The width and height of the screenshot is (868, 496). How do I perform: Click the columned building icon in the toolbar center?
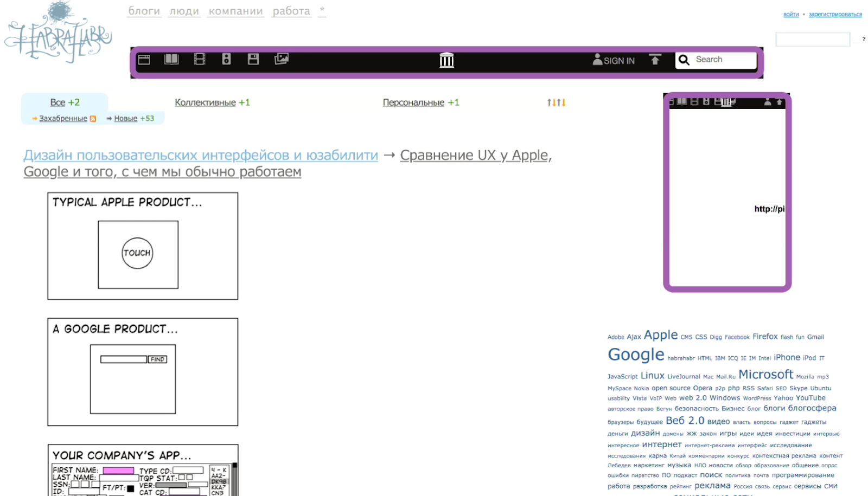[x=446, y=60]
